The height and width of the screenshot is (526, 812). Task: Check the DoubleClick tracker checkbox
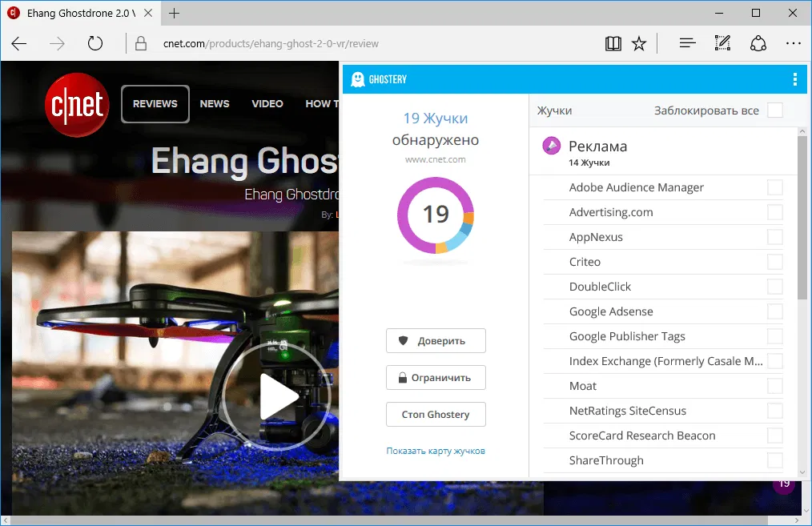click(774, 286)
